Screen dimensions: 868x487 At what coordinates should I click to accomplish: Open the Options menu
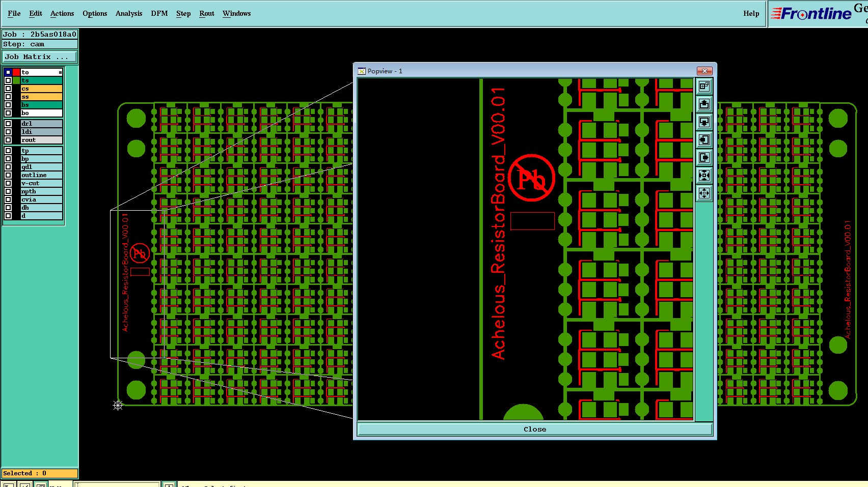coord(95,13)
